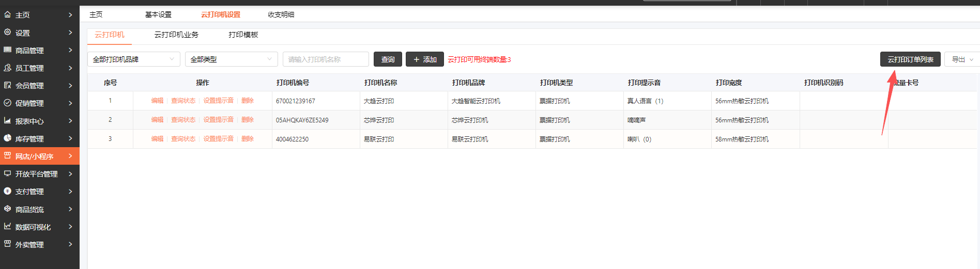This screenshot has width=980, height=269.
Task: Expand the 会员管理 sidebar menu
Action: pyautogui.click(x=39, y=86)
